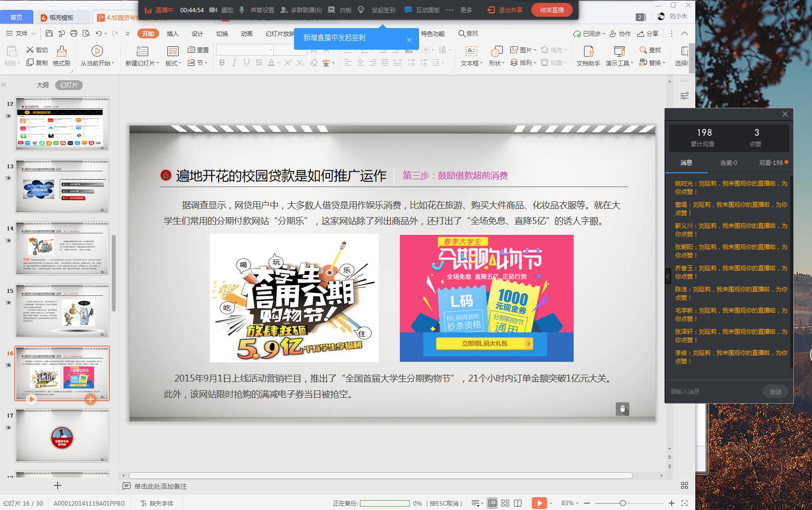
Task: Switch to the Insert (插入) ribbon tab
Action: point(173,33)
